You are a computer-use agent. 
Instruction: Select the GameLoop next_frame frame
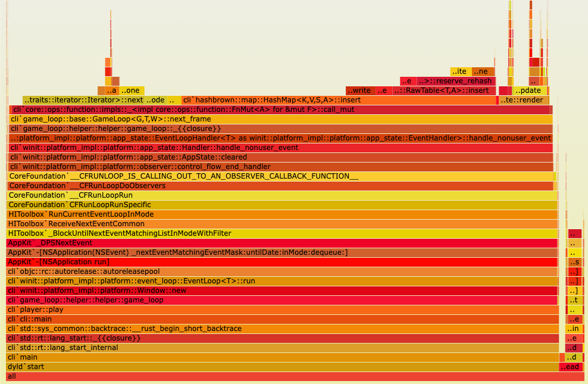(280, 118)
